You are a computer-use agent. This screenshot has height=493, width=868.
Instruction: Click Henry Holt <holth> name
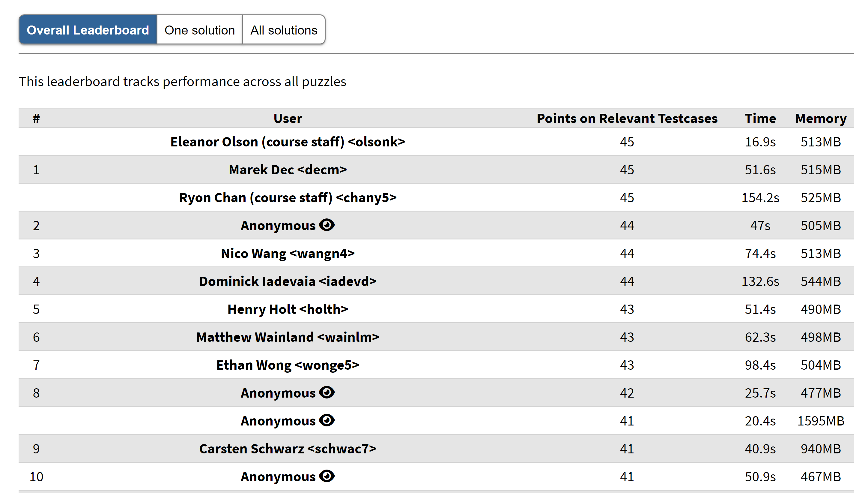pyautogui.click(x=288, y=309)
